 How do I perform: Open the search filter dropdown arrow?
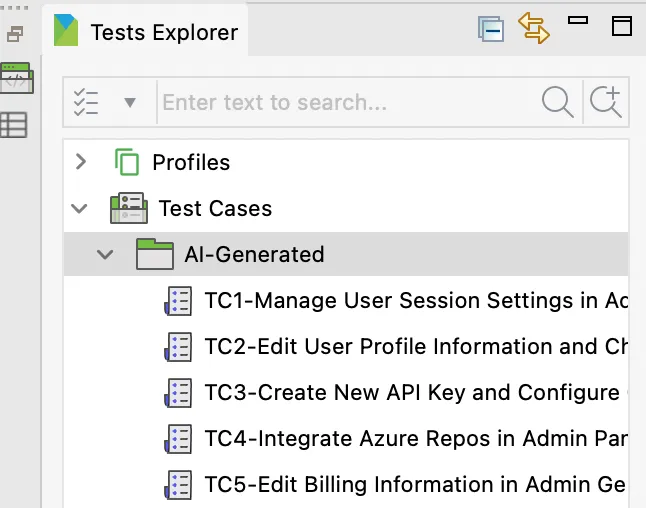(x=129, y=102)
